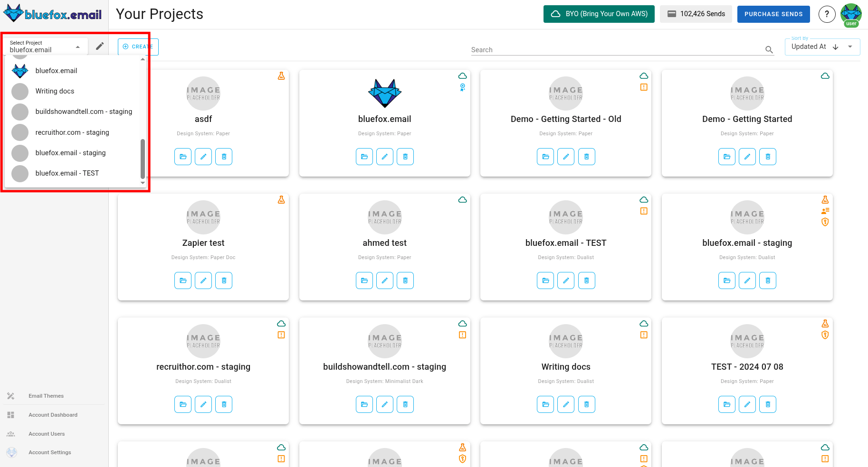Open Account Settings in the sidebar
Screen dimensions: 868x467
click(x=49, y=452)
